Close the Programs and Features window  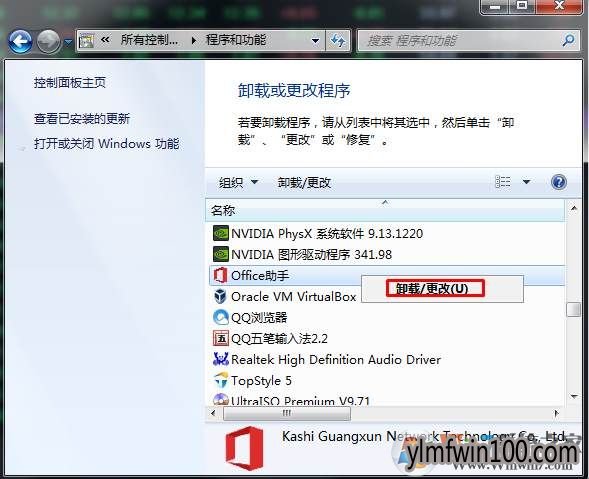[x=559, y=6]
